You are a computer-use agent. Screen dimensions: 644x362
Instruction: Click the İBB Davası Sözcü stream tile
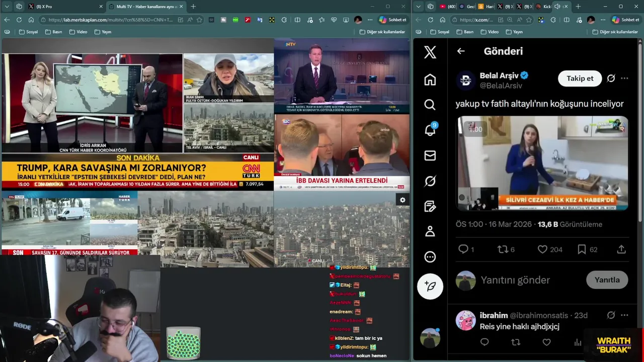342,153
